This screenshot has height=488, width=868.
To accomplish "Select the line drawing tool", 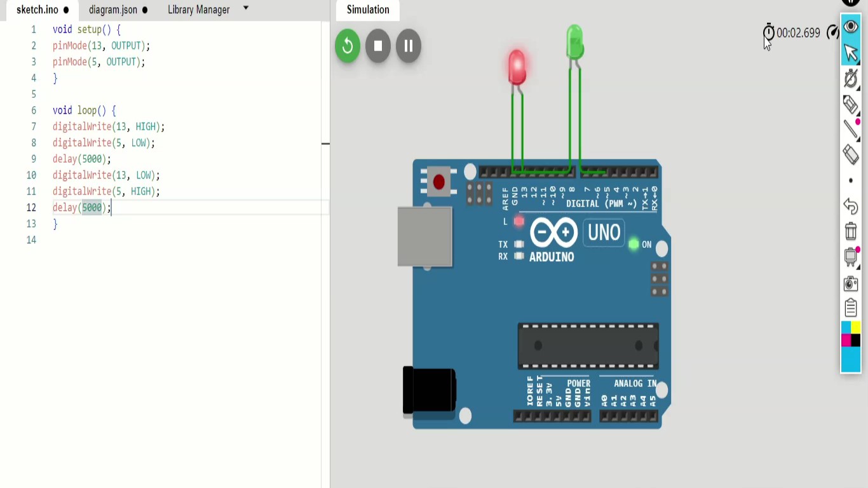I will click(851, 129).
